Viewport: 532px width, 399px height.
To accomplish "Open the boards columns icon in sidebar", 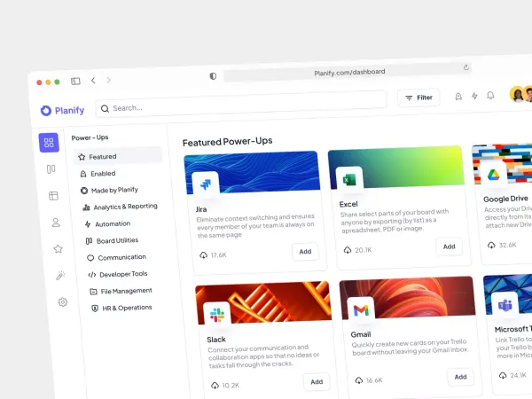I will tap(51, 169).
